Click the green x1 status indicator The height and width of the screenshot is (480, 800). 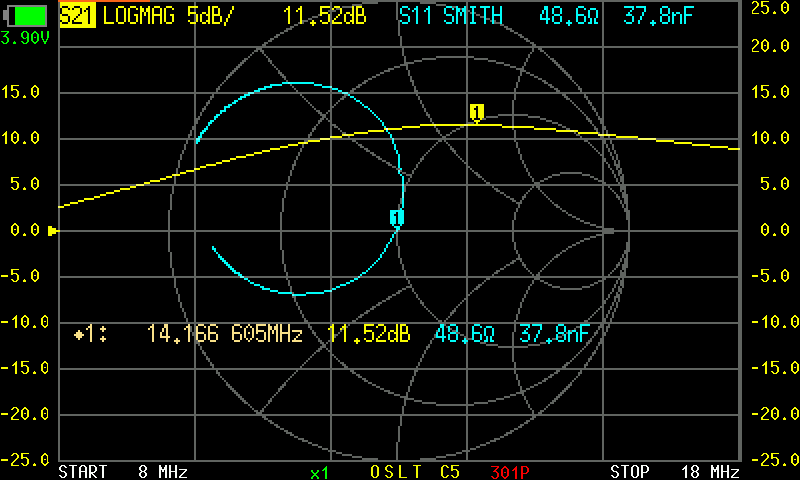pos(319,473)
